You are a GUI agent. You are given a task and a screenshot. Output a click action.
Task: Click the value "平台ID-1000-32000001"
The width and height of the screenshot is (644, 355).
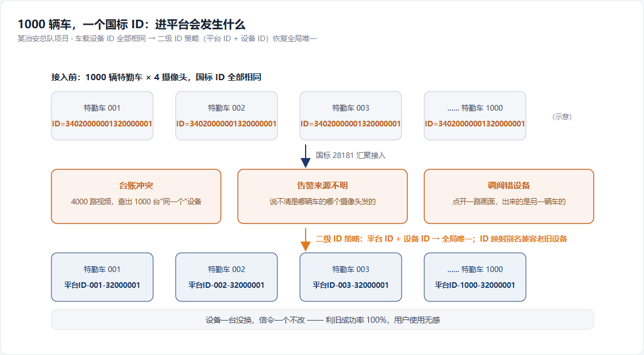coord(475,285)
